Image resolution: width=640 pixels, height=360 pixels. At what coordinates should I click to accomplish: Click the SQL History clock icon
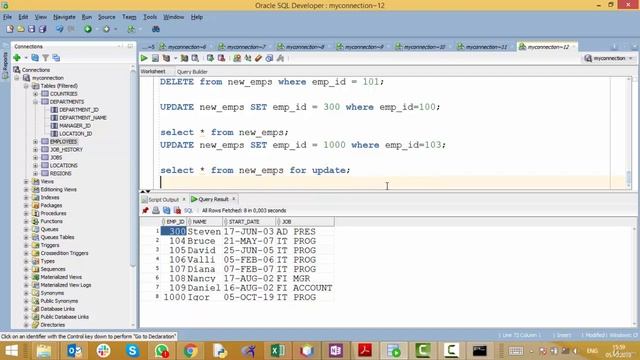(269, 58)
